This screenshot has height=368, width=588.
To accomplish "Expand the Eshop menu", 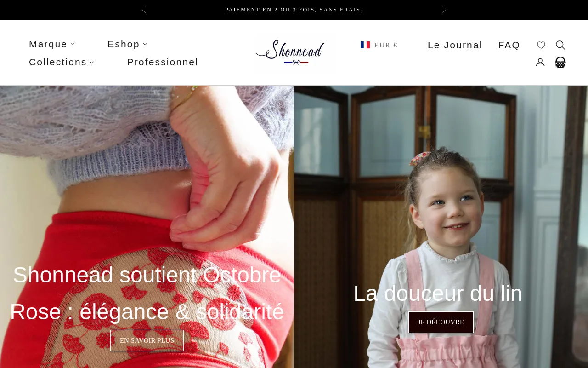I will click(x=128, y=44).
